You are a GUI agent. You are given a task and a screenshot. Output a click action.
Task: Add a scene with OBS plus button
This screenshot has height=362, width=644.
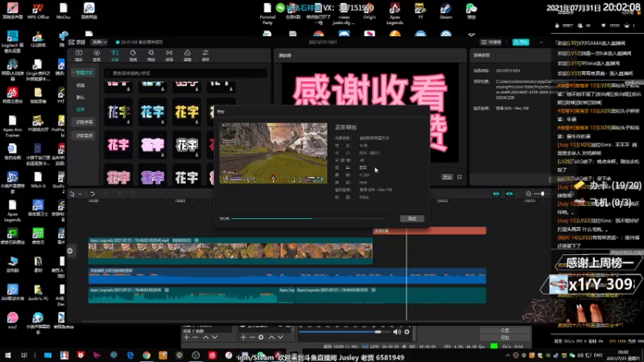pos(187,337)
